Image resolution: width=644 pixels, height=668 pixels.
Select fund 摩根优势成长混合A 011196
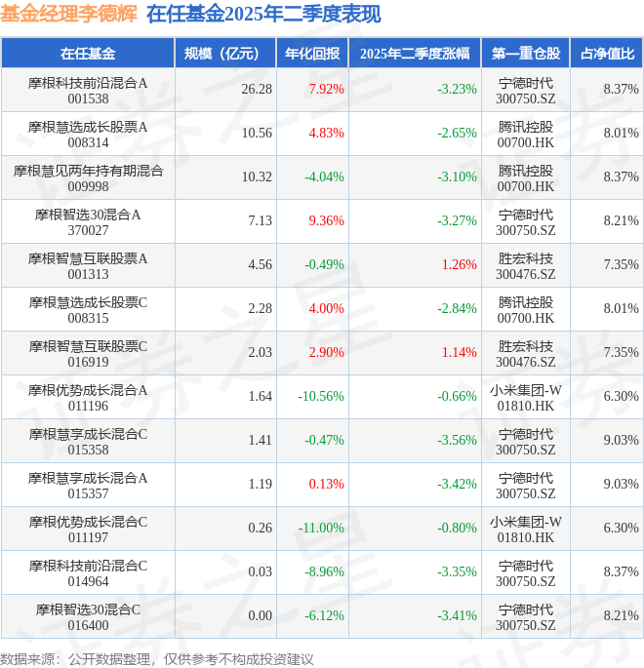pyautogui.click(x=88, y=398)
